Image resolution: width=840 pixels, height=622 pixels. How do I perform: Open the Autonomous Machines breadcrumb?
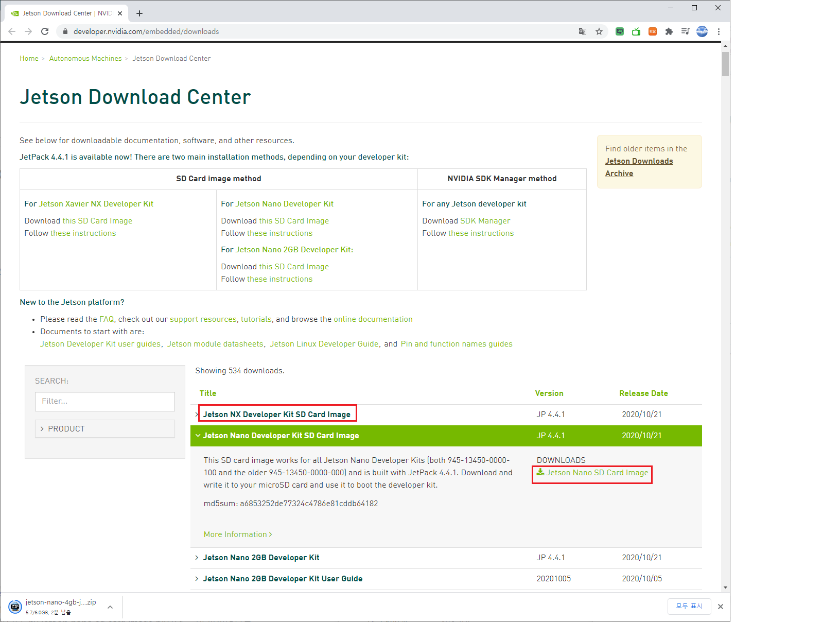point(85,59)
